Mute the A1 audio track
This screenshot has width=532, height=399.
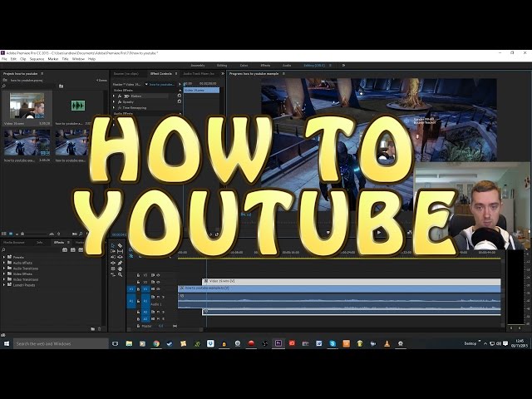coord(158,297)
